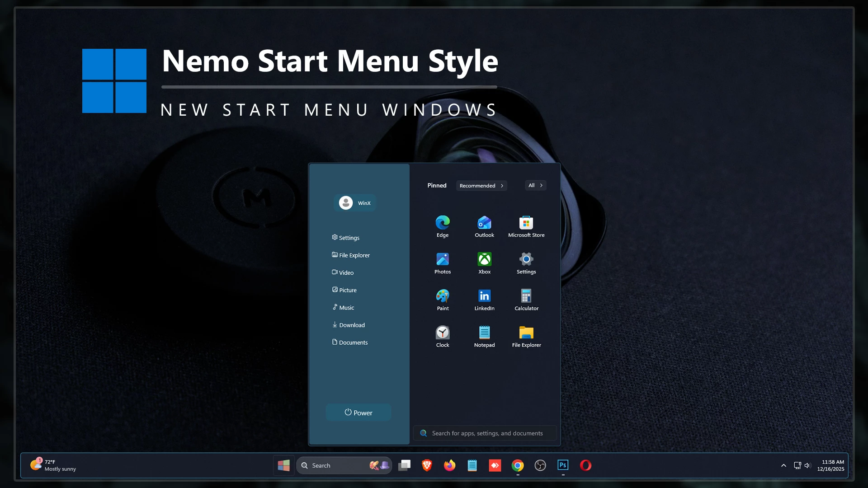Viewport: 868px width, 488px height.
Task: Open Documents folder in sidebar
Action: 349,343
